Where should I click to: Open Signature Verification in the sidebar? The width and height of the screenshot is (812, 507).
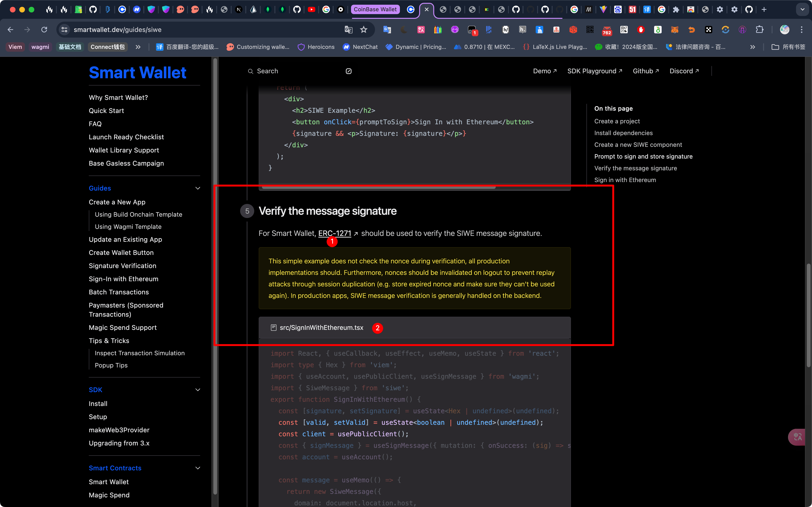click(x=122, y=265)
